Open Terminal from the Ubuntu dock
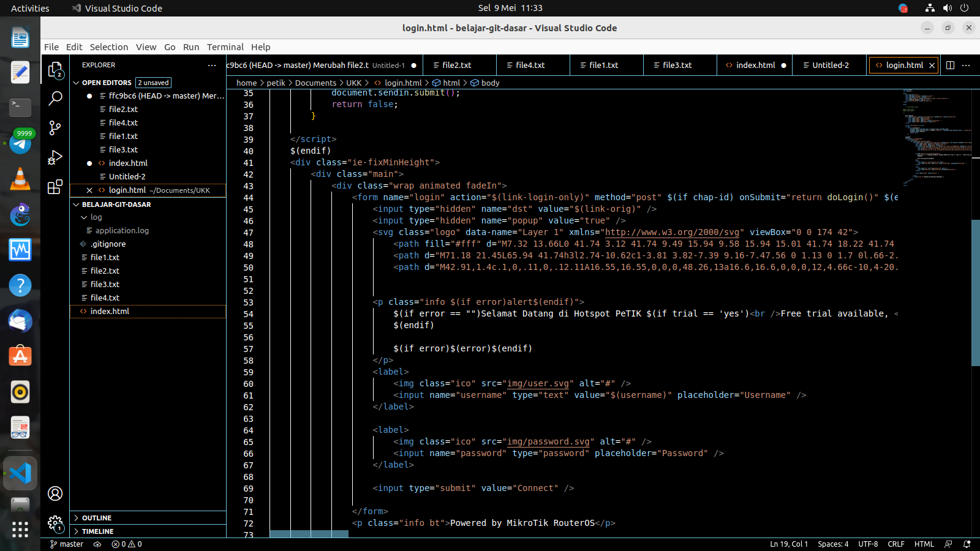The height and width of the screenshot is (551, 980). [20, 108]
